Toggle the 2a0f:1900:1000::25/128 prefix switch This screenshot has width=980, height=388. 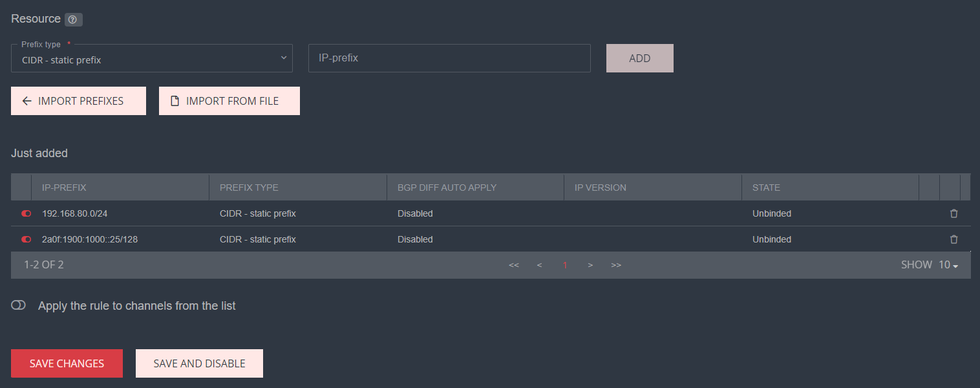coord(27,239)
